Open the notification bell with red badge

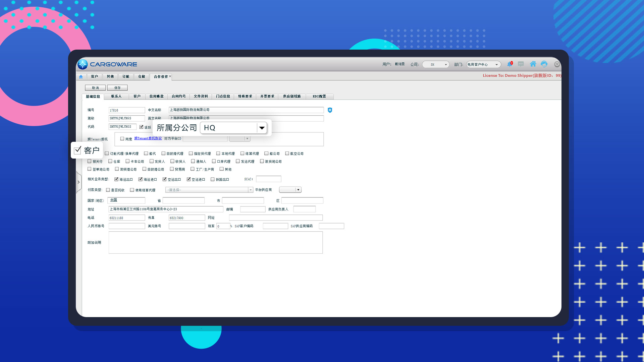[510, 64]
